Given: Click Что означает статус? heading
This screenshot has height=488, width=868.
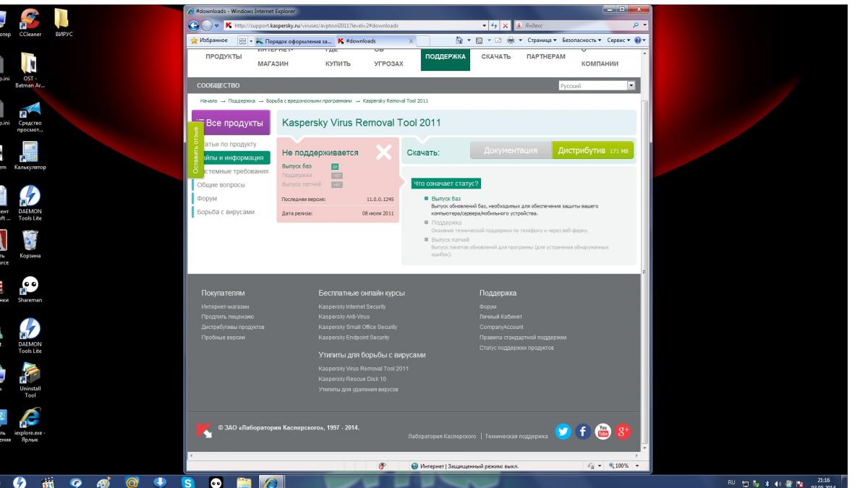Looking at the screenshot, I should [x=446, y=184].
